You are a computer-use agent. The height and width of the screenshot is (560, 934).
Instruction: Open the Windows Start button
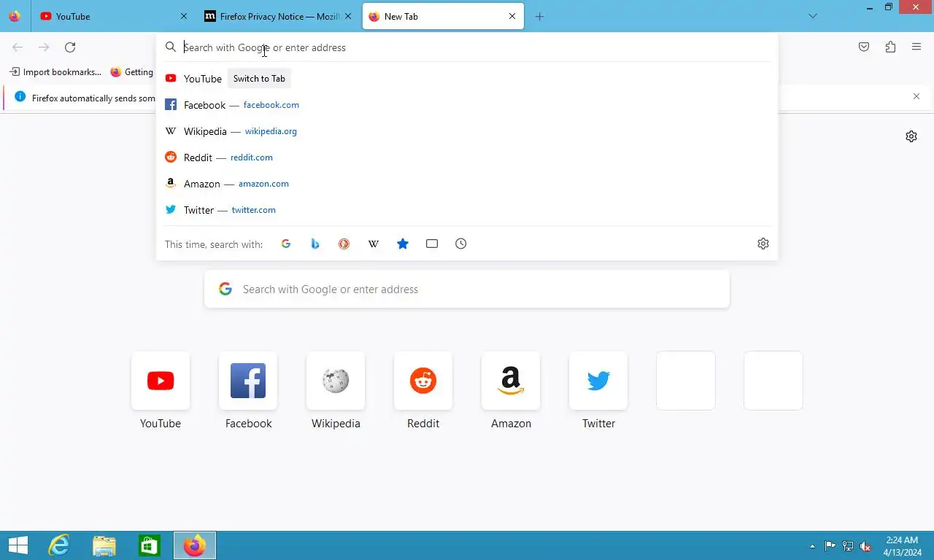coord(18,545)
